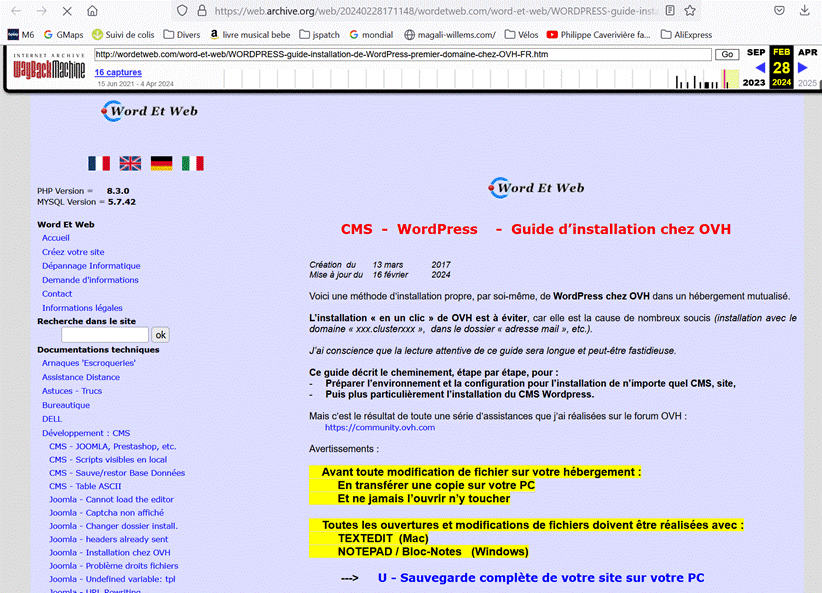
Task: Go back with the browser back arrow
Action: point(16,10)
